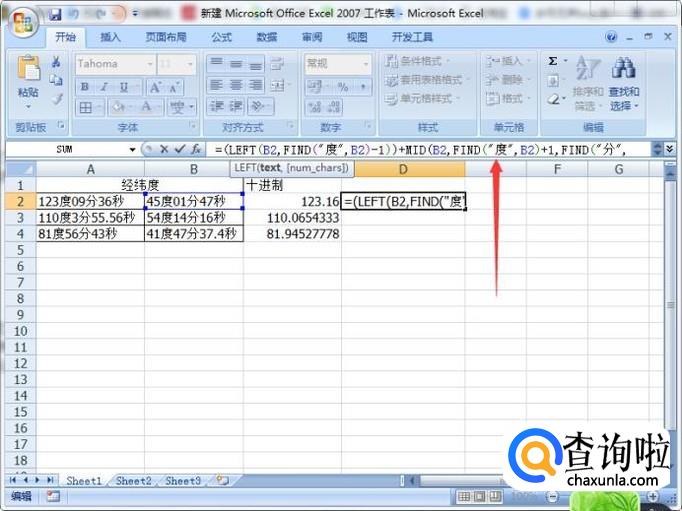
Task: Expand the Name Box dropdown arrow
Action: click(x=132, y=150)
